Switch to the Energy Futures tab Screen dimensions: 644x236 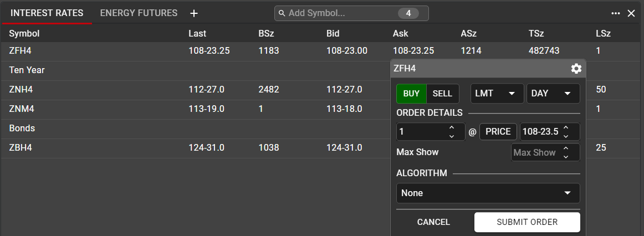click(139, 13)
